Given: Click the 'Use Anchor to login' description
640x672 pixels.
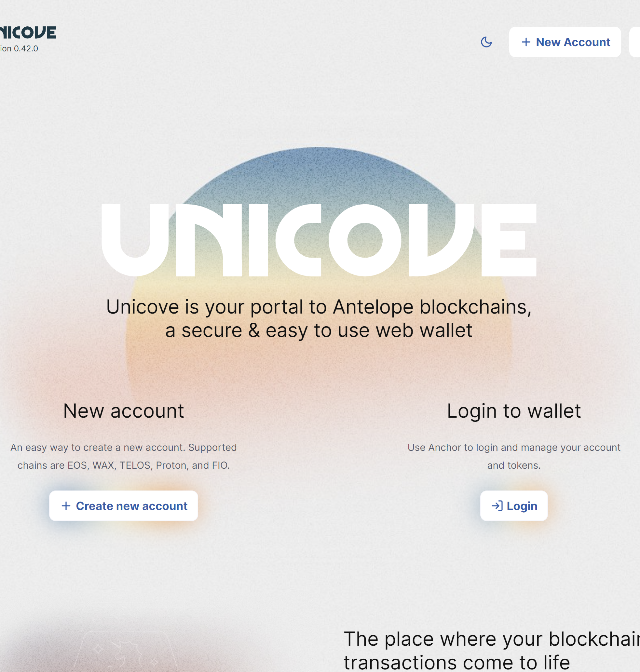Looking at the screenshot, I should pyautogui.click(x=514, y=456).
